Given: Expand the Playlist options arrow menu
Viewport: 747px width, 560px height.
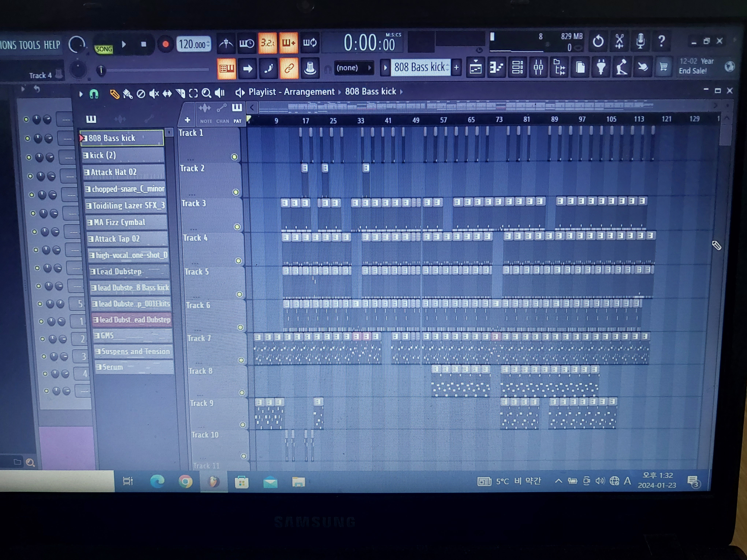Looking at the screenshot, I should pyautogui.click(x=81, y=94).
